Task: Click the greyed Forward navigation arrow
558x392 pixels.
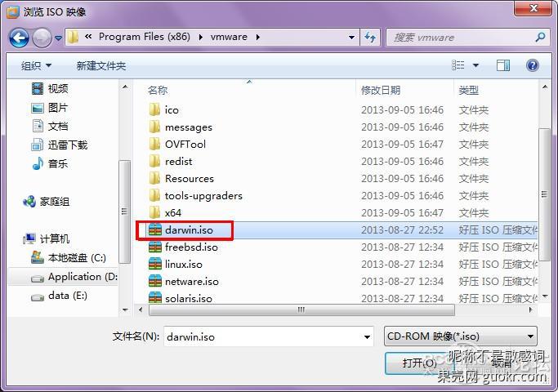Action: point(42,38)
